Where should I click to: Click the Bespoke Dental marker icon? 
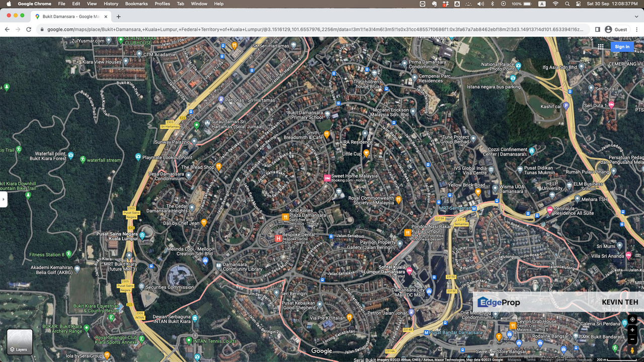(278, 238)
